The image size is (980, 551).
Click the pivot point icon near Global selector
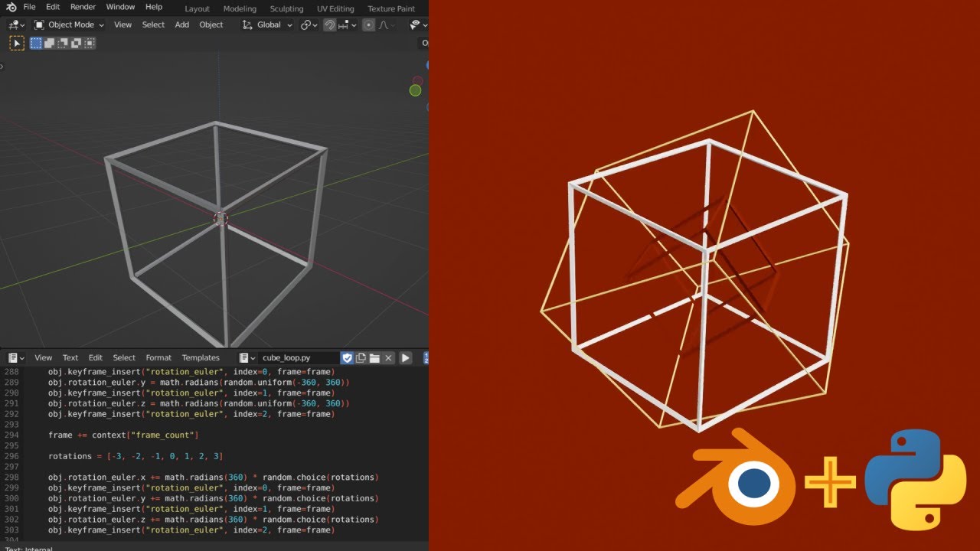coord(305,24)
